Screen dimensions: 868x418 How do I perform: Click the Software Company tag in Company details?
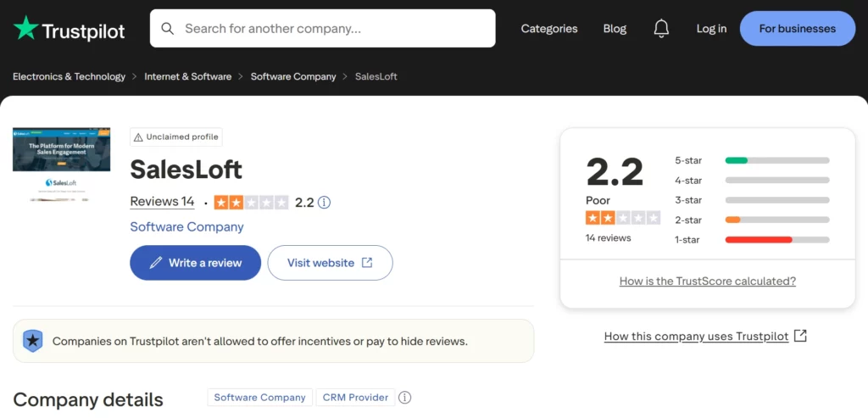point(259,398)
